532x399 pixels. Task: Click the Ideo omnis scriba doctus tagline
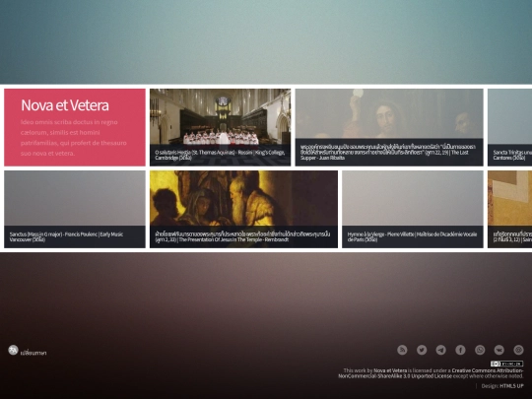coord(74,137)
